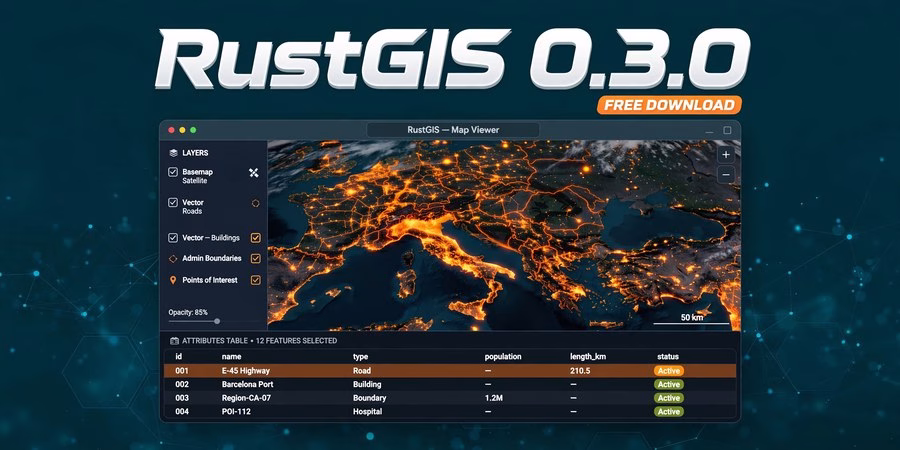Image resolution: width=900 pixels, height=450 pixels.
Task: Click the Opacity: 85% label
Action: tap(188, 312)
